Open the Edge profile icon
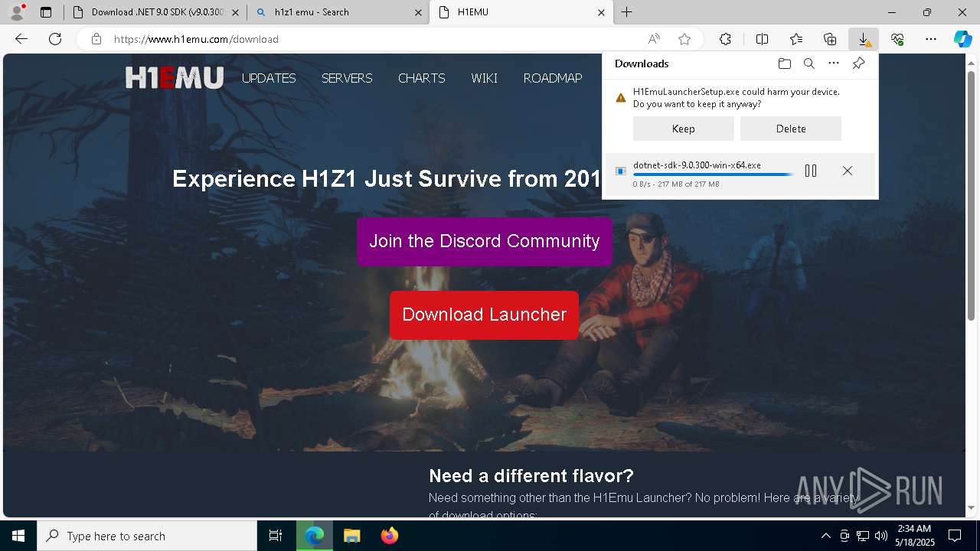 click(x=17, y=12)
